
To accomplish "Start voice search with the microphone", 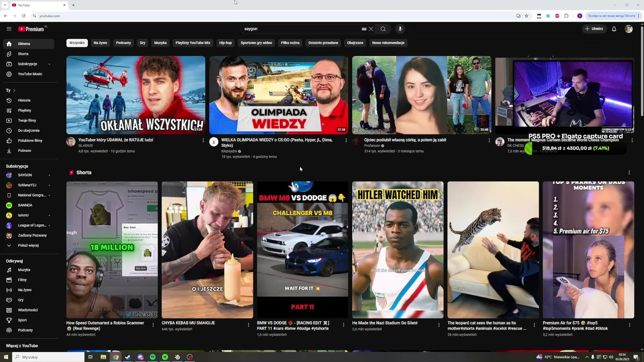I will [x=400, y=29].
